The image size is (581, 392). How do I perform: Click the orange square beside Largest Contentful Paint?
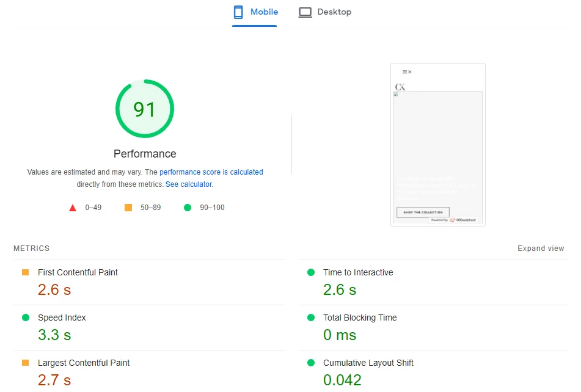pos(26,363)
